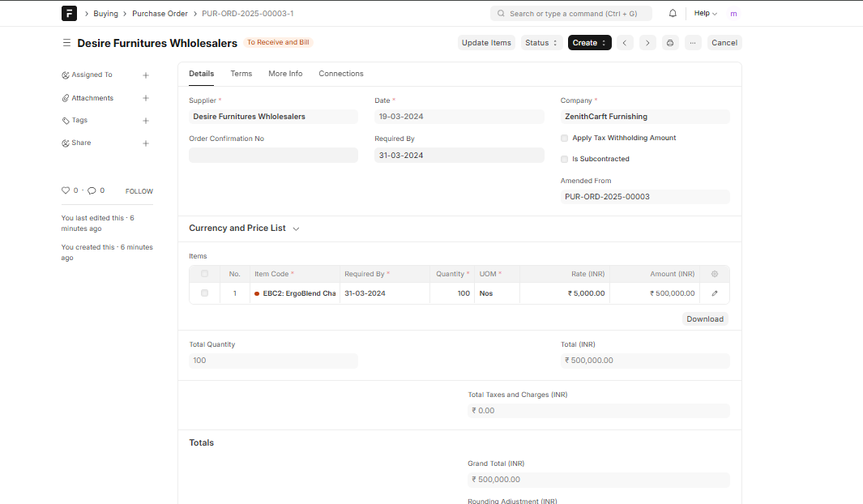Select item row 1 checkbox
The height and width of the screenshot is (504, 863).
[x=205, y=293]
